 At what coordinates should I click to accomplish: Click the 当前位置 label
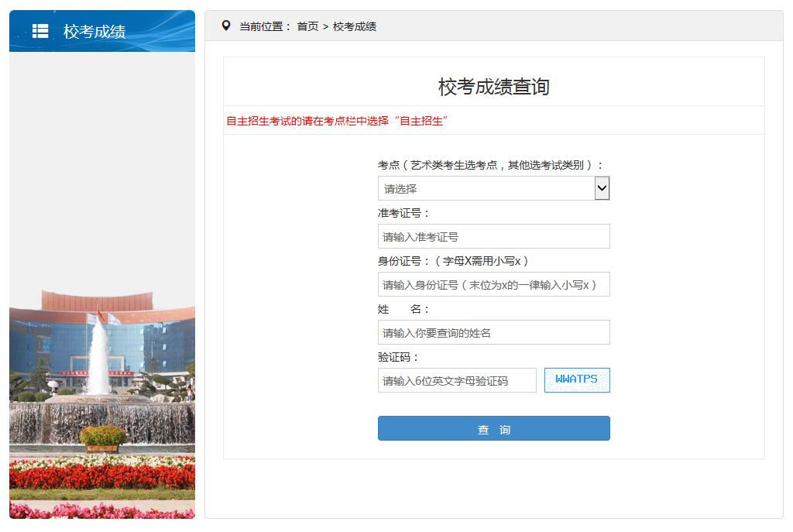tap(265, 26)
